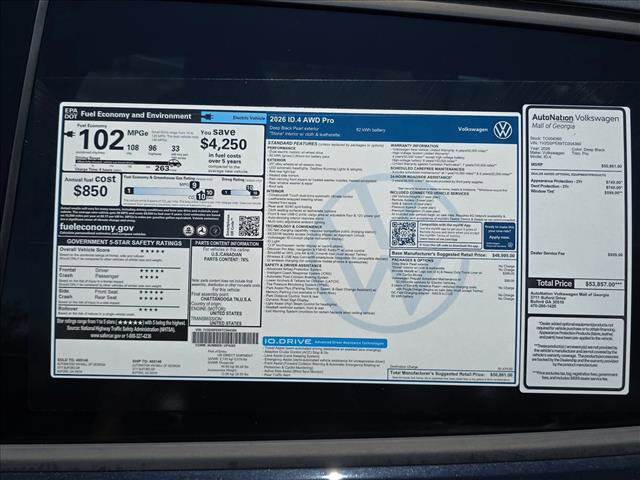The width and height of the screenshot is (640, 480).
Task: Open the fueleconomy.gov link
Action: tap(97, 227)
